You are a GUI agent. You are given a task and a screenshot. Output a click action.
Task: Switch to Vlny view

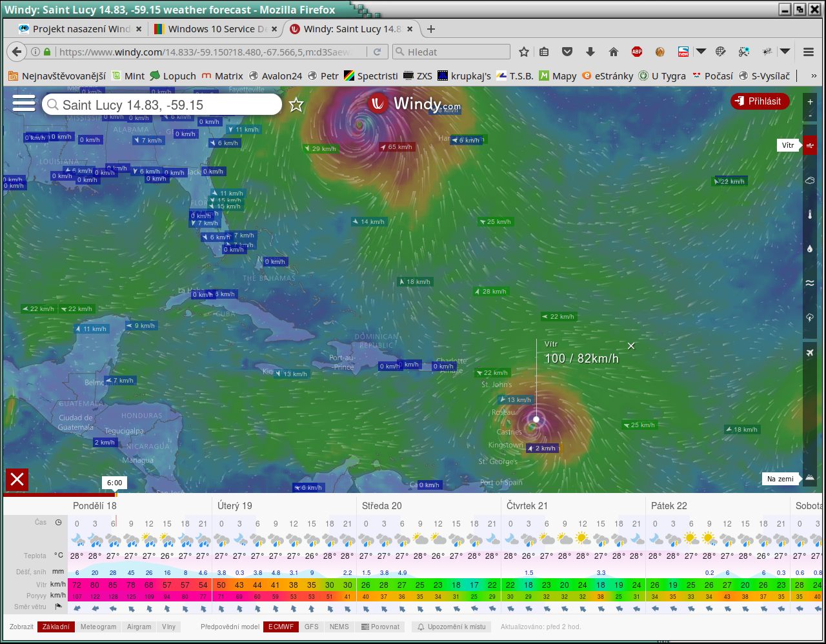pos(169,626)
